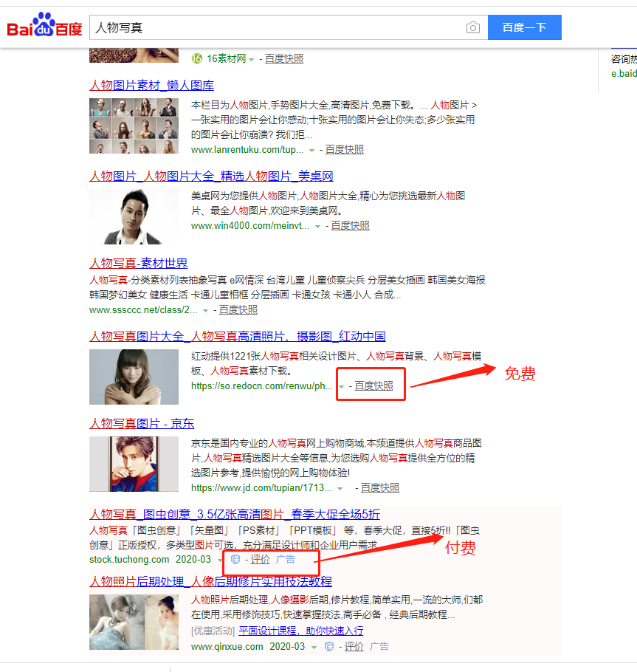The image size is (637, 672).
Task: Open the 人物照片后期处理 教程 result title
Action: (211, 582)
